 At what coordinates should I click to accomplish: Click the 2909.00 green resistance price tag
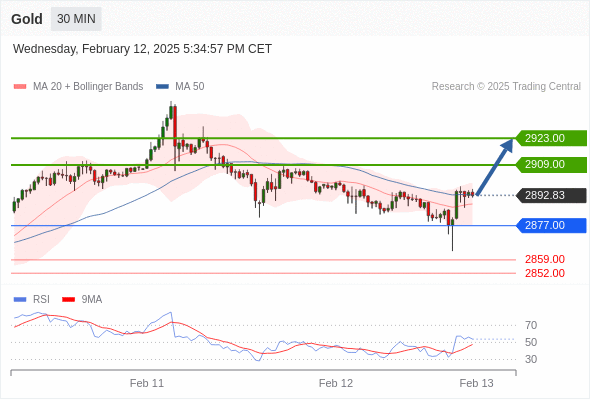[x=551, y=164]
